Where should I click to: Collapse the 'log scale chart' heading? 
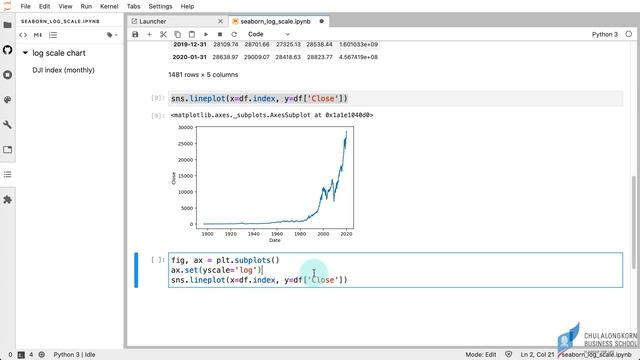tap(25, 53)
